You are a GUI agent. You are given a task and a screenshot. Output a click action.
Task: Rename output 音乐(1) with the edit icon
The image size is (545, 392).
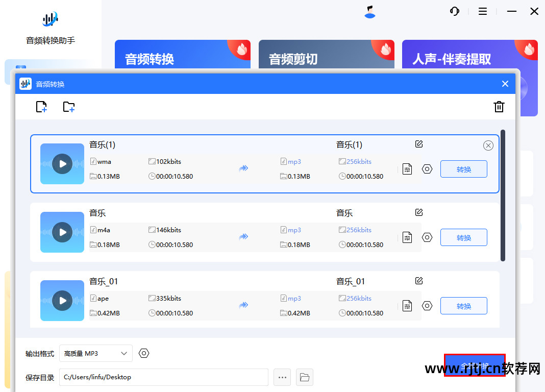click(419, 144)
